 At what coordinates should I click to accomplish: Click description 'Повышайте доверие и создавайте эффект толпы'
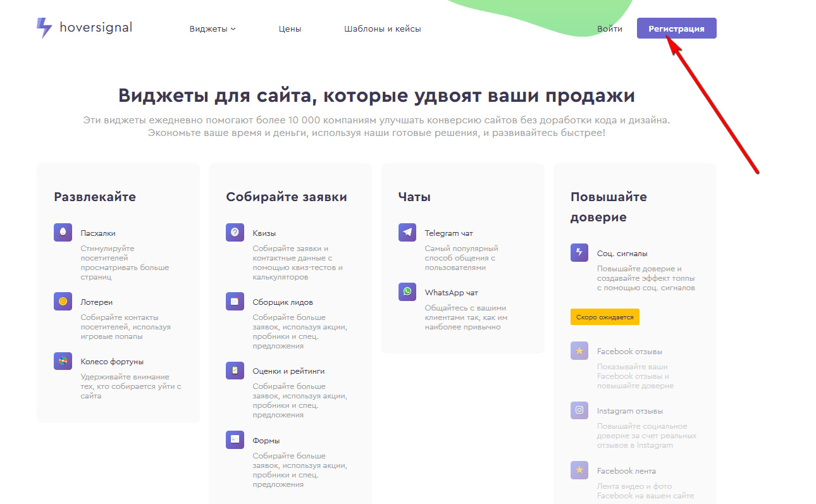pyautogui.click(x=646, y=278)
